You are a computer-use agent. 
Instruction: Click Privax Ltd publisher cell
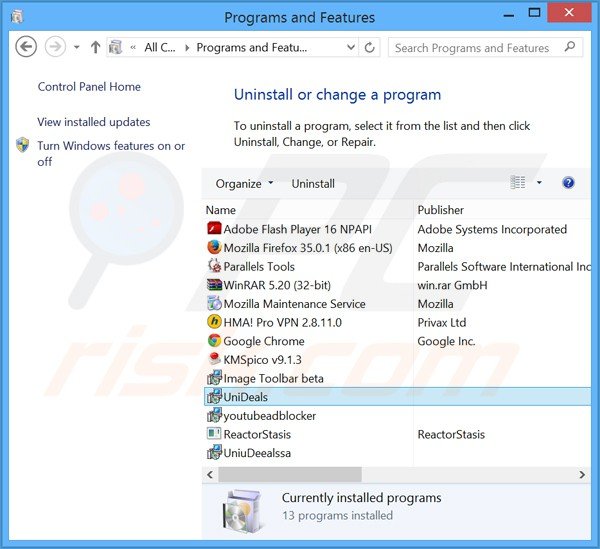(x=442, y=322)
